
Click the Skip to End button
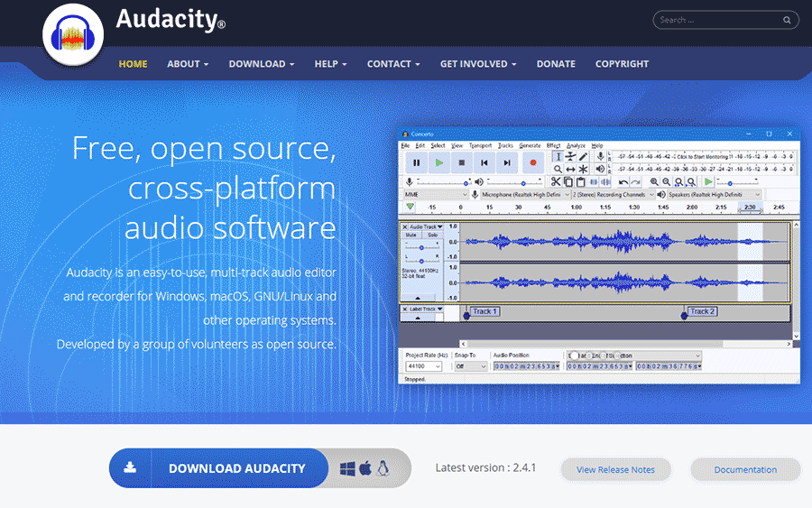507,162
